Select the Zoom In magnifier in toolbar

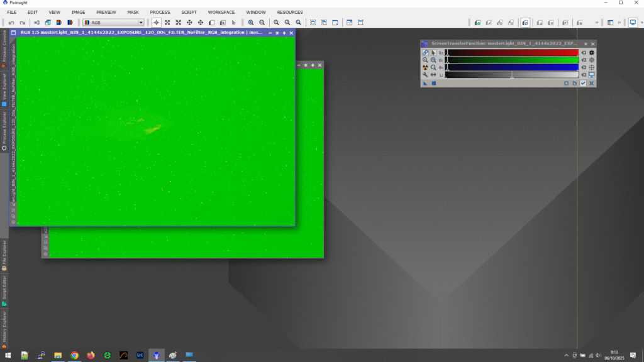point(251,23)
